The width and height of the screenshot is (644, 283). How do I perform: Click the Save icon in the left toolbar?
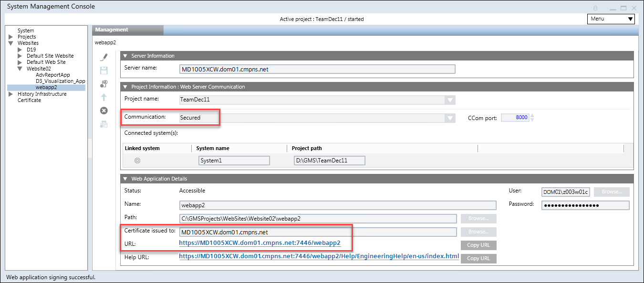tap(104, 71)
